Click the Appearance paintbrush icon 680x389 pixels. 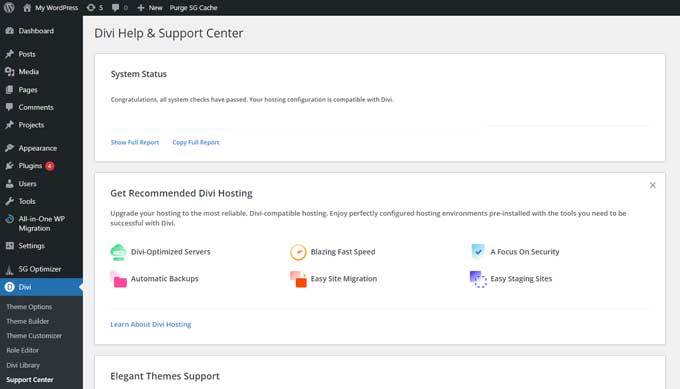(x=10, y=148)
